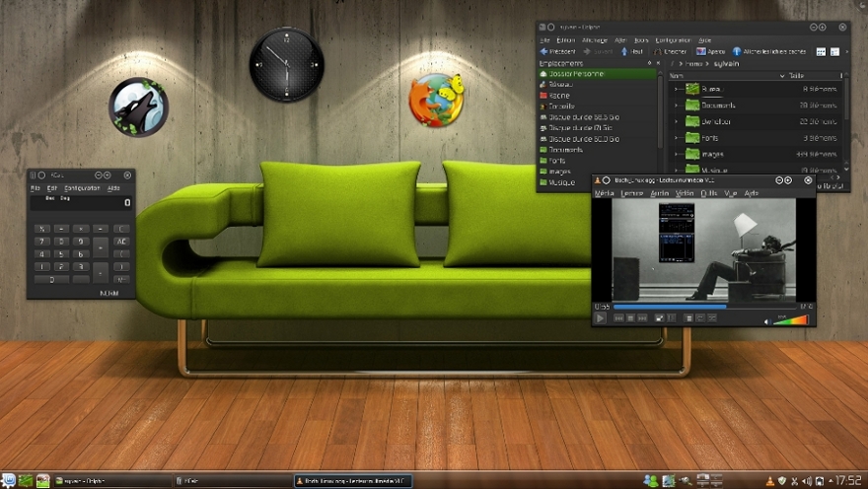868x489 pixels.
Task: Toggle the VLC shuffle button
Action: pyautogui.click(x=712, y=318)
